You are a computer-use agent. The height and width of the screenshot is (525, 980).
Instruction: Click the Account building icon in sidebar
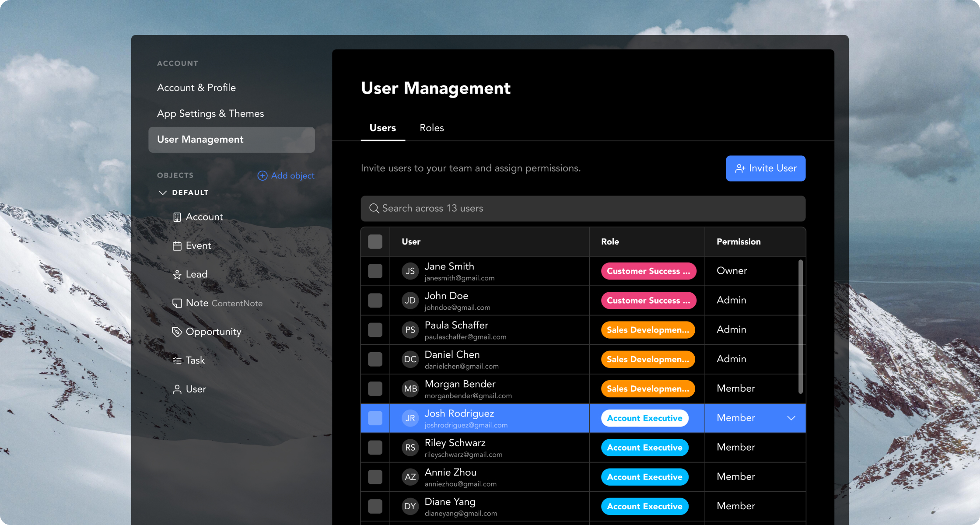[177, 217]
